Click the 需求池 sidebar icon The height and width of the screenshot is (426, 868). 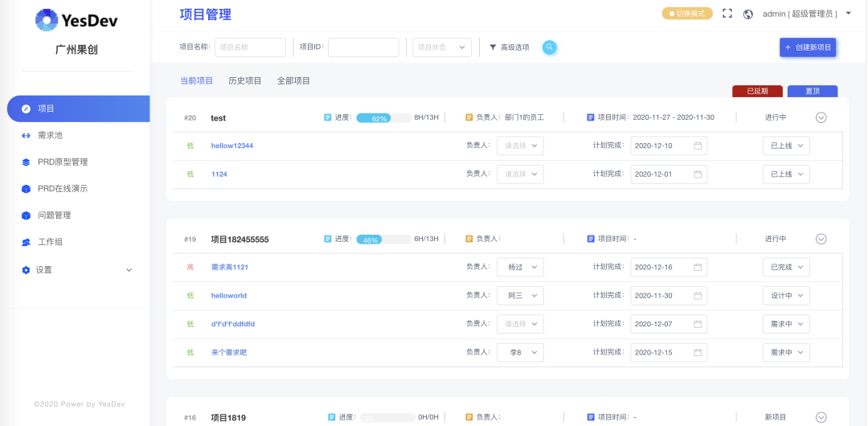(x=26, y=136)
